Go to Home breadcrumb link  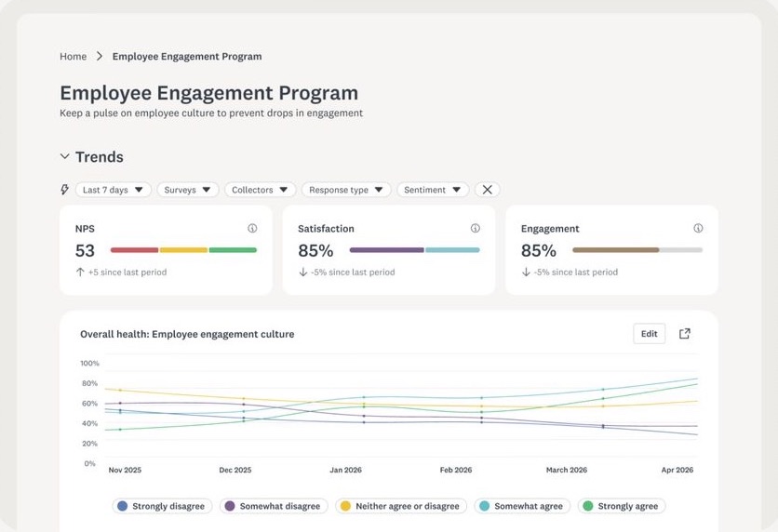(73, 56)
